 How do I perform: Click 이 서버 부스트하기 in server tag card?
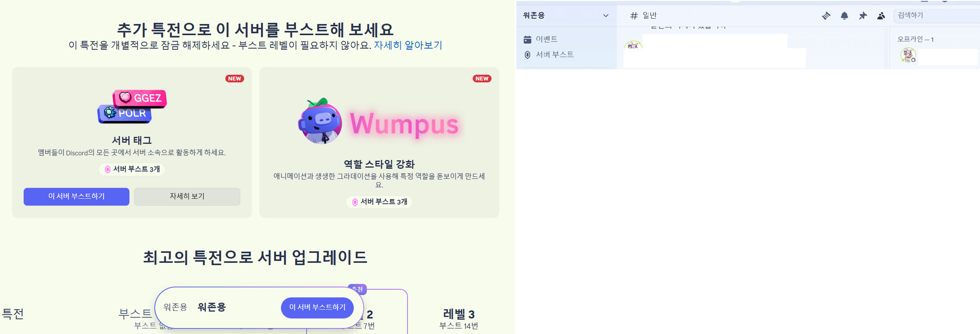[77, 196]
